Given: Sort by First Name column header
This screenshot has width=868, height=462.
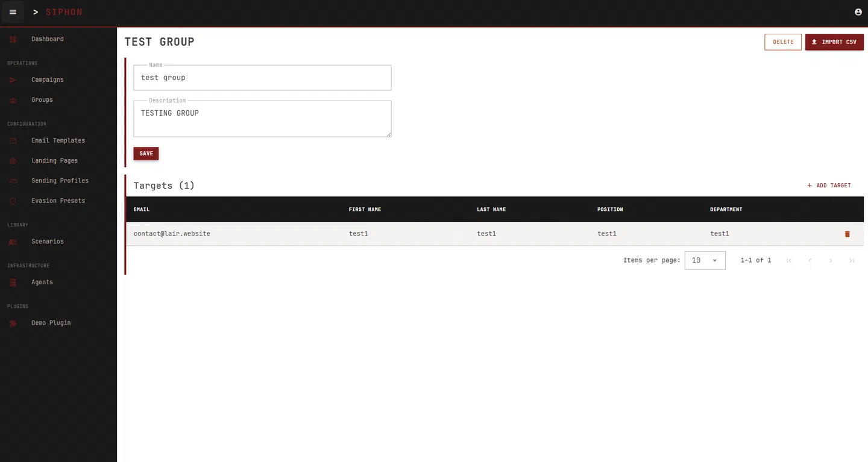Looking at the screenshot, I should coord(365,210).
